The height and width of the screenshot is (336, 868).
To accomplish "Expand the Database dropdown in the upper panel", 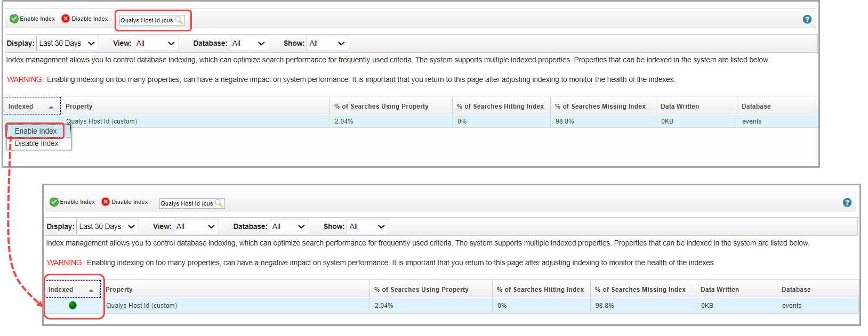I will click(249, 44).
